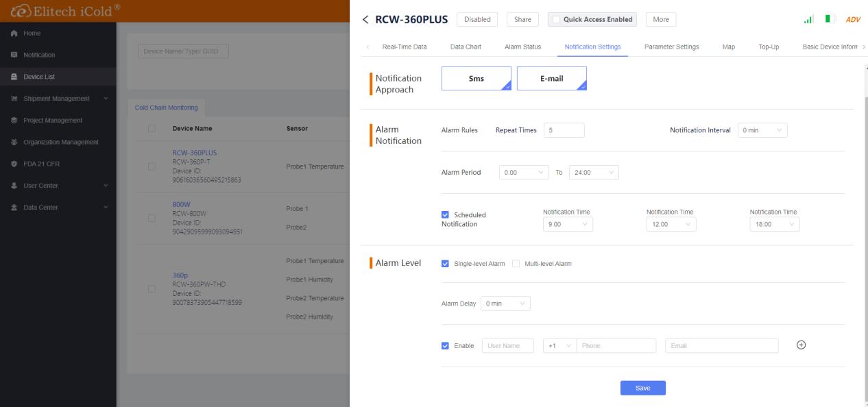Select Single-level Alarm checkbox
This screenshot has height=407, width=868.
[x=446, y=263]
